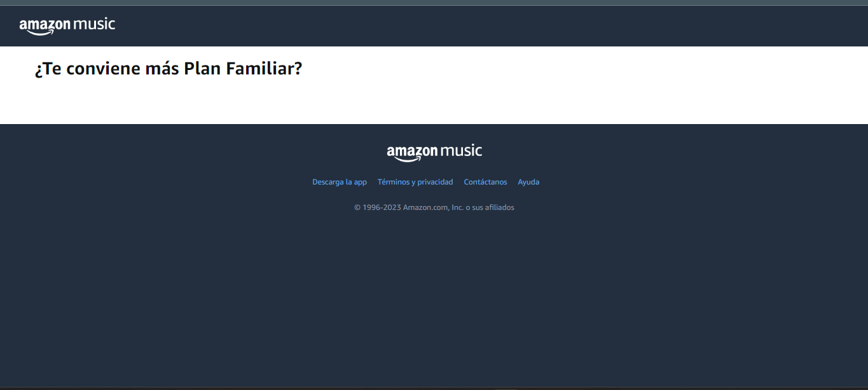Open Términos y privacidad link
The width and height of the screenshot is (868, 390).
tap(415, 182)
